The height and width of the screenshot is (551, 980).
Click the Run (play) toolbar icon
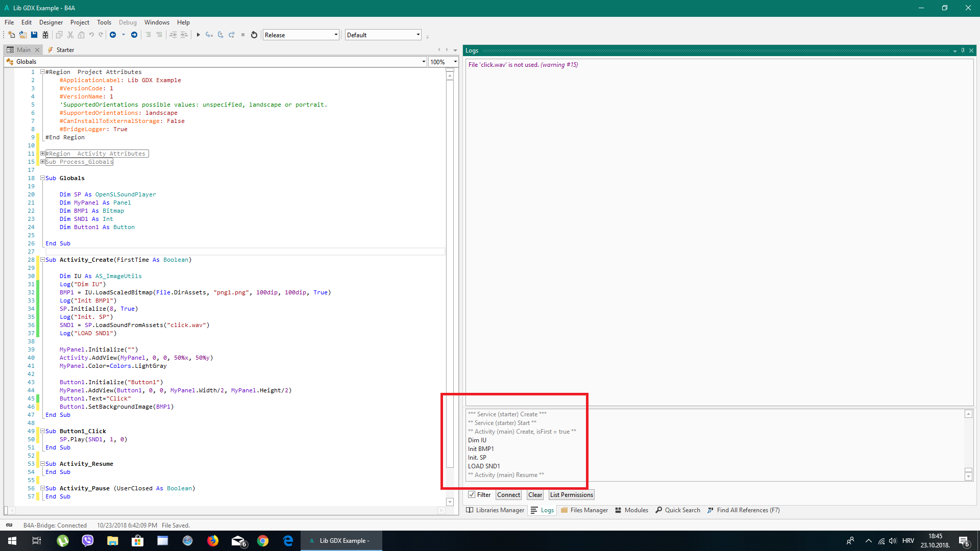coord(199,35)
